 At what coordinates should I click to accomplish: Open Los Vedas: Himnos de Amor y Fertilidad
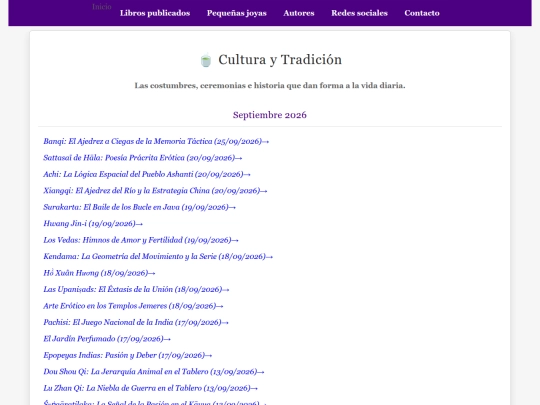point(141,240)
